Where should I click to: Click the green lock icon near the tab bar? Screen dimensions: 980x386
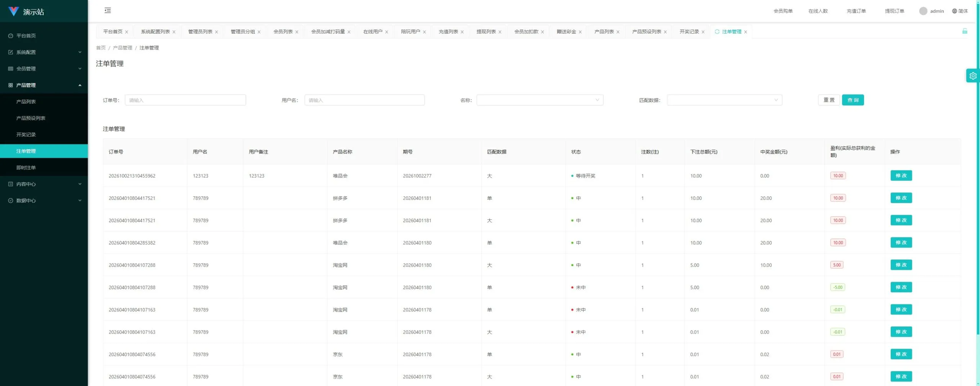[965, 31]
